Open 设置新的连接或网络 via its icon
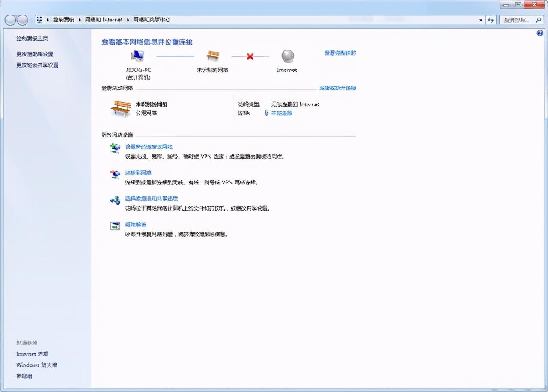Image resolution: width=548 pixels, height=392 pixels. (114, 148)
